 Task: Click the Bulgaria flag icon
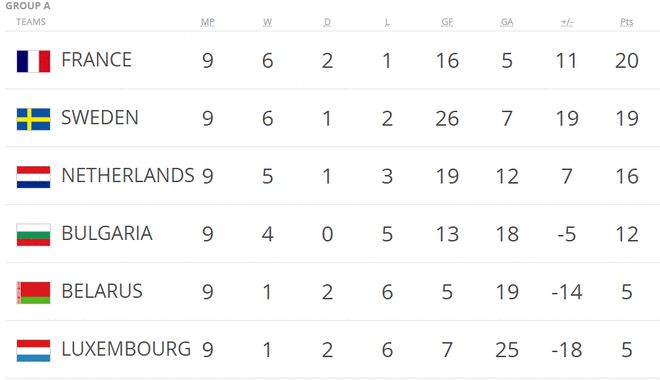pyautogui.click(x=33, y=235)
